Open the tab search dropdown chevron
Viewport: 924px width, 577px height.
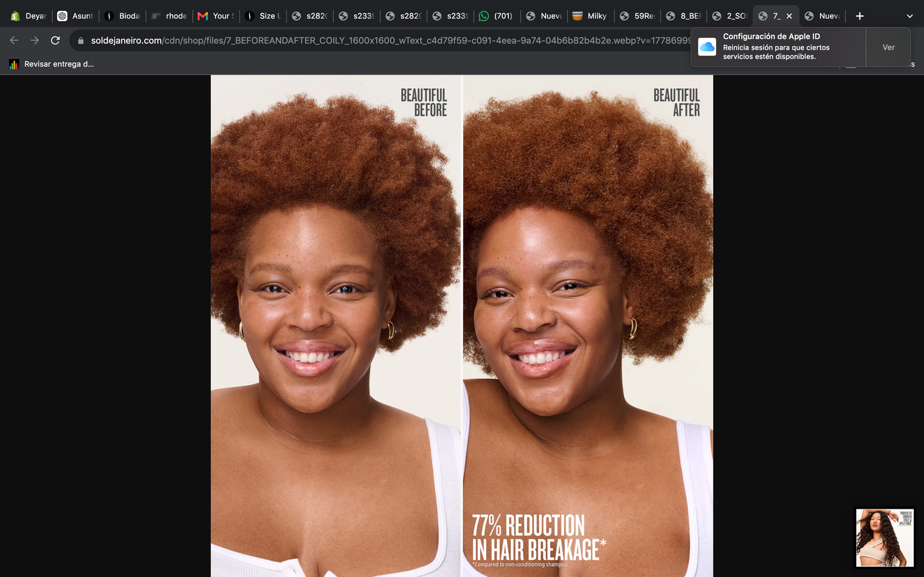coord(909,16)
